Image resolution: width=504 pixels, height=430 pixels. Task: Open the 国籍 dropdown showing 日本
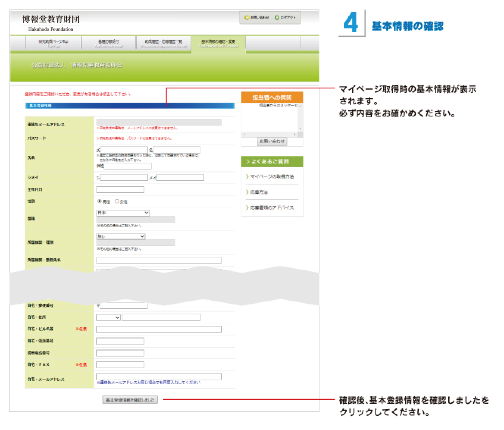click(x=123, y=213)
